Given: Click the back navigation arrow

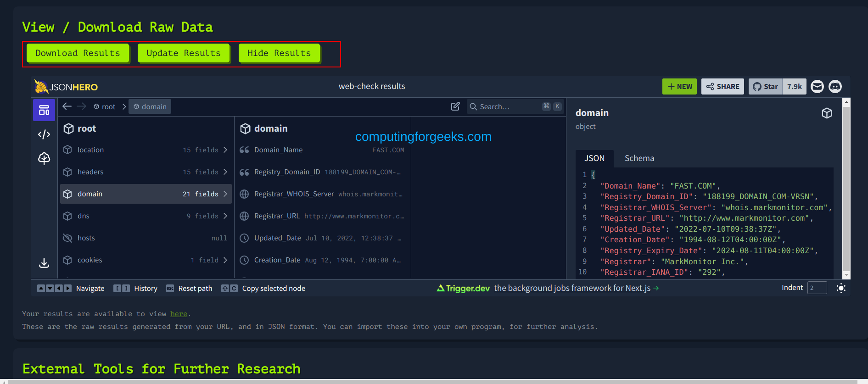Looking at the screenshot, I should click(x=67, y=106).
